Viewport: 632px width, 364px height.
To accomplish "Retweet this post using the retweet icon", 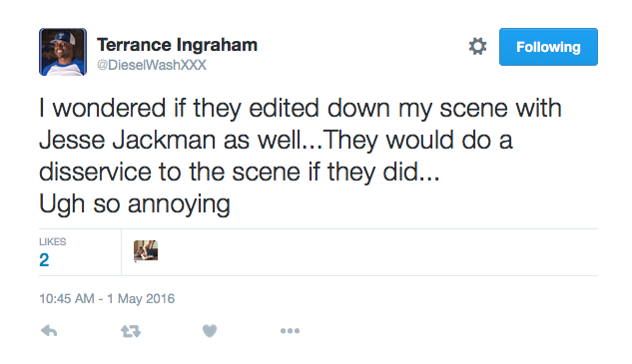I will [x=131, y=331].
